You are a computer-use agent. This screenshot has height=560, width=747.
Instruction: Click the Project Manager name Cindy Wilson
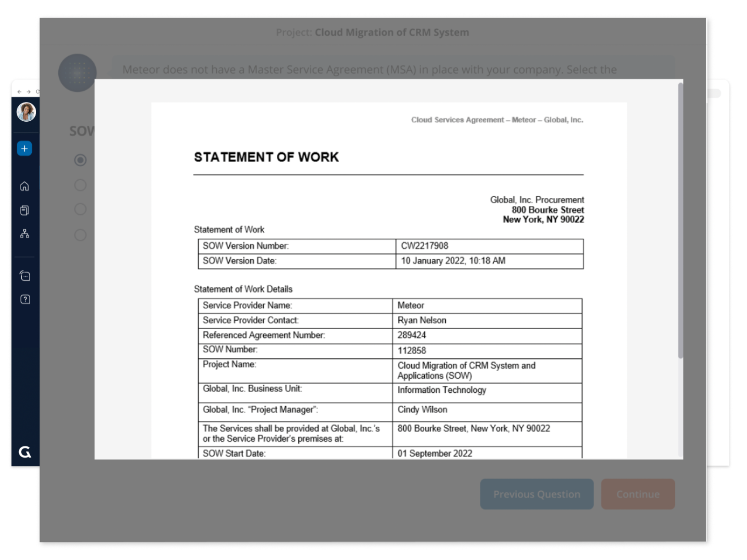(422, 410)
